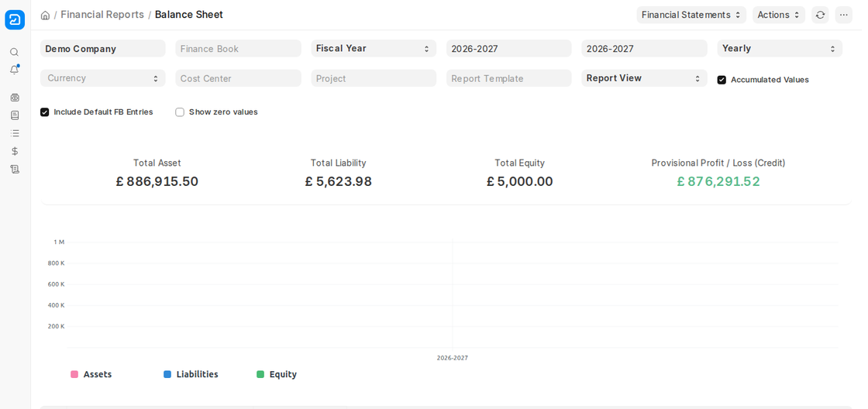Click the Total Liability heading
This screenshot has width=868, height=409.
coord(338,163)
